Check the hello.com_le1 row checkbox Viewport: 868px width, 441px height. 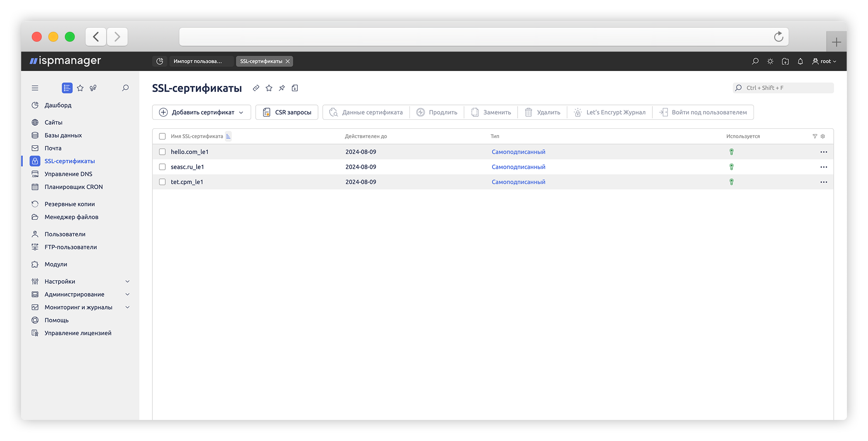point(162,152)
